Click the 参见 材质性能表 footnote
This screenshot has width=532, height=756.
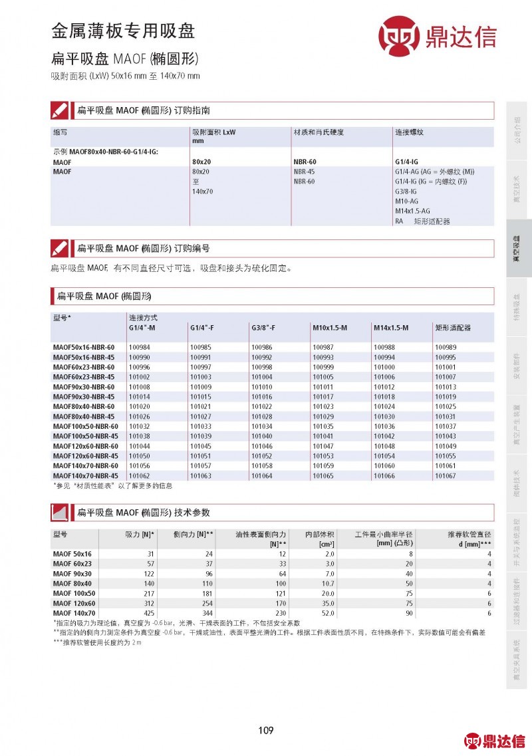tap(112, 486)
